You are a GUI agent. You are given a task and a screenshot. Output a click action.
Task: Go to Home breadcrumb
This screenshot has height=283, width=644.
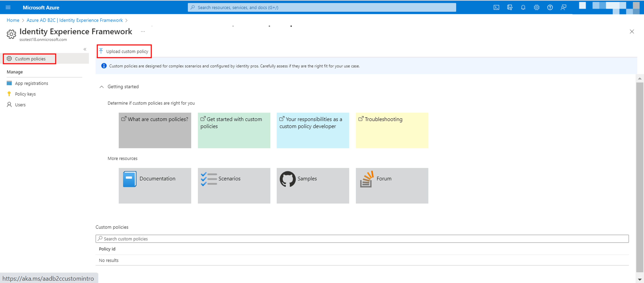(x=13, y=20)
